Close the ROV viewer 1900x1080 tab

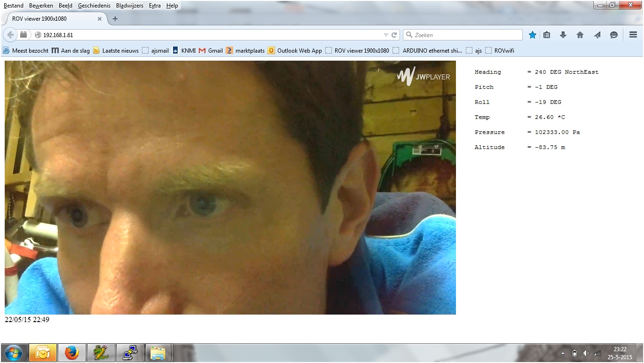coord(100,19)
